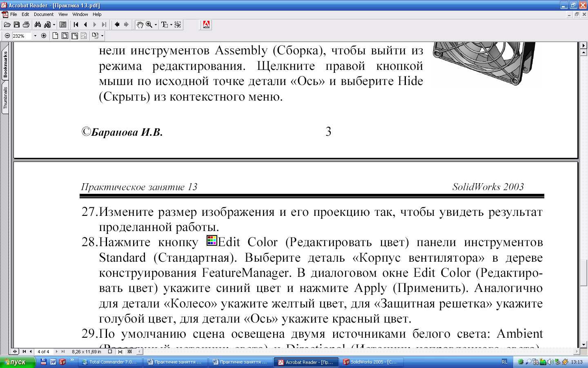Click the '4 of 4' page number field
Image resolution: width=588 pixels, height=368 pixels.
[43, 352]
